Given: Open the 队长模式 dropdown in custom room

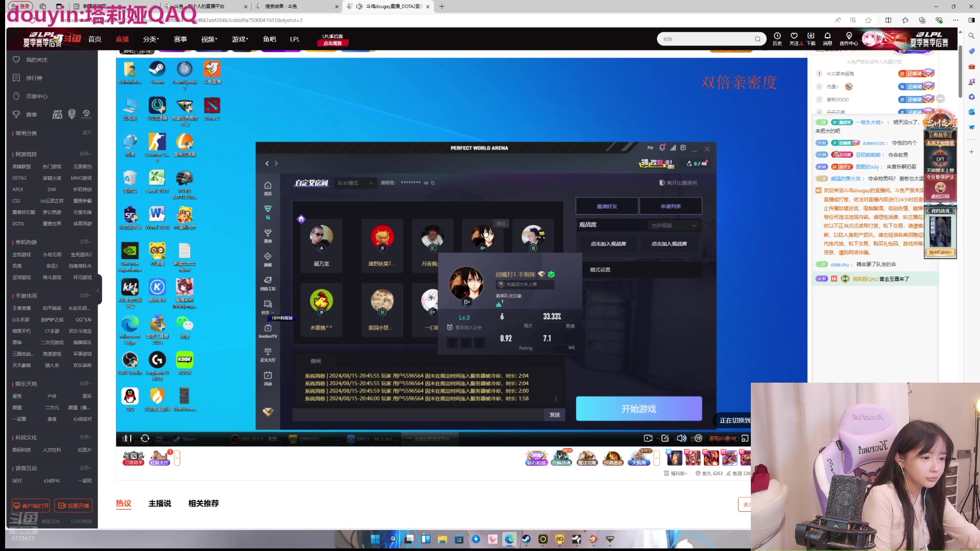Looking at the screenshot, I should (356, 183).
